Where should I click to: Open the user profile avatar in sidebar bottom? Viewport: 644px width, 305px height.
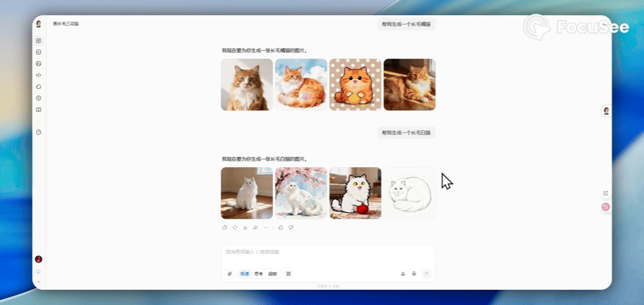[39, 259]
